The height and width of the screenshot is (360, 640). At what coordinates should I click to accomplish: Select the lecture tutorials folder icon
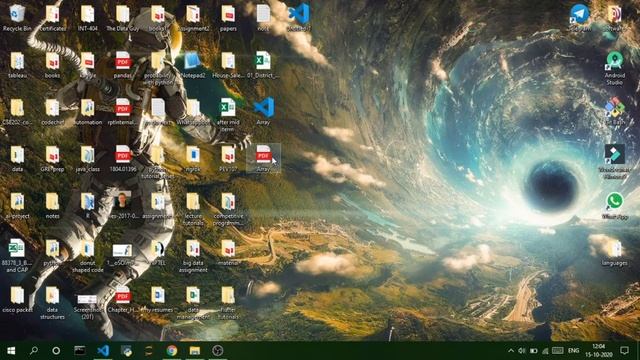pos(193,209)
